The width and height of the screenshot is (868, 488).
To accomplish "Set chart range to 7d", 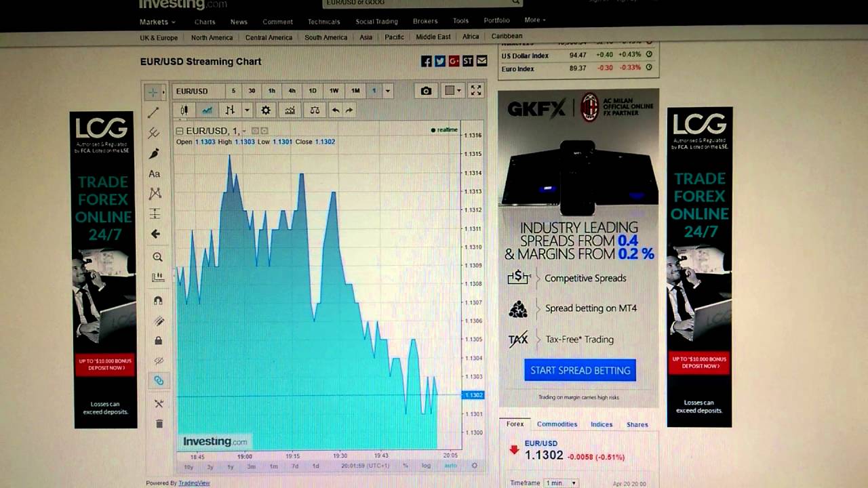I will click(295, 466).
